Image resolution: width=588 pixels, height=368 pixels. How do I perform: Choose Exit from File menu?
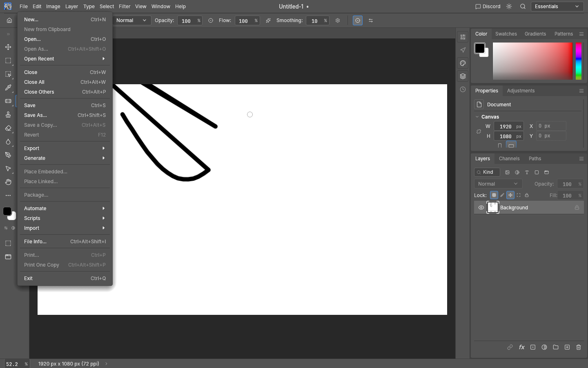click(65, 278)
